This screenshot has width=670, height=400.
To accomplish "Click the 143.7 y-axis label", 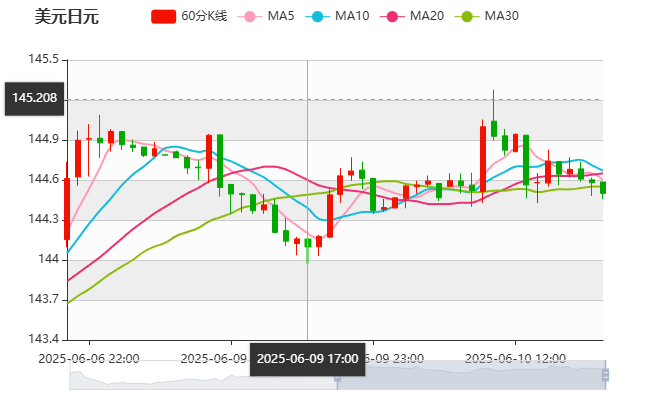I will (x=44, y=299).
